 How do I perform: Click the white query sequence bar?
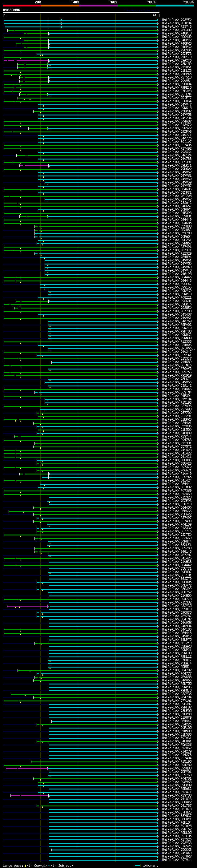point(81,12)
